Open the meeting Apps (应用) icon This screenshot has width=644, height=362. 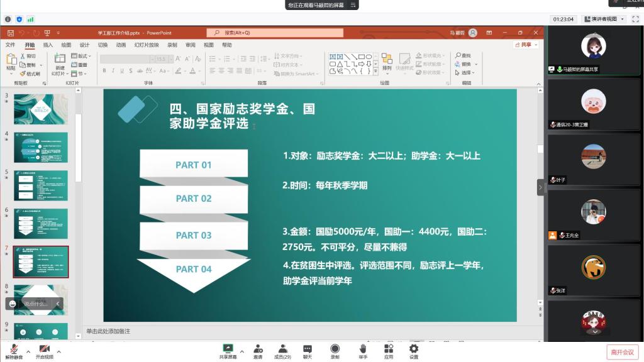[x=389, y=349]
